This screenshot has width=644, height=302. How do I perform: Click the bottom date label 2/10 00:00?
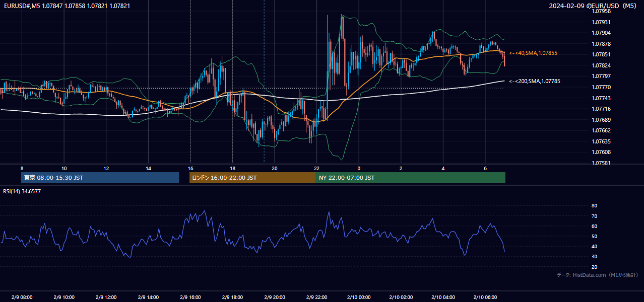(358, 297)
